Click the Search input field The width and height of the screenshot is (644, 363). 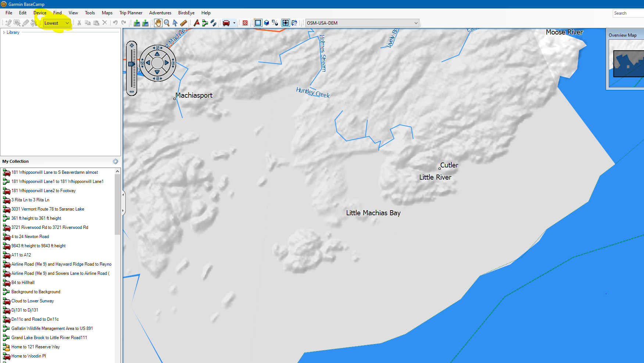click(628, 13)
